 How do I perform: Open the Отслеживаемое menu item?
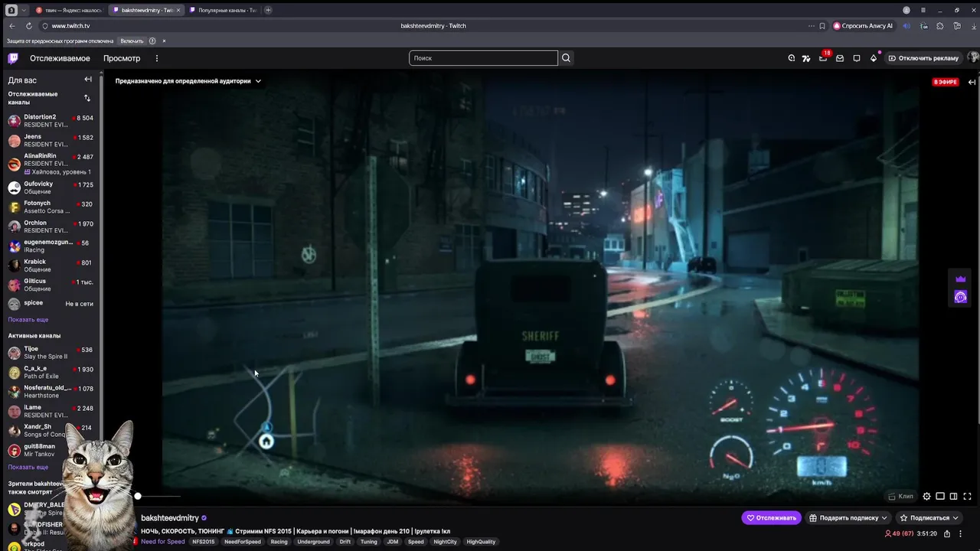[60, 58]
